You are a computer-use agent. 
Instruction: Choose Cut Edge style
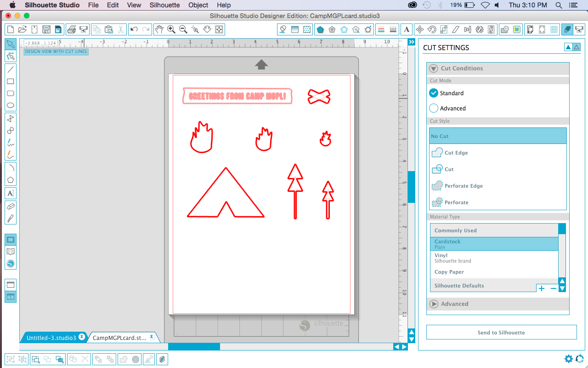tap(498, 153)
